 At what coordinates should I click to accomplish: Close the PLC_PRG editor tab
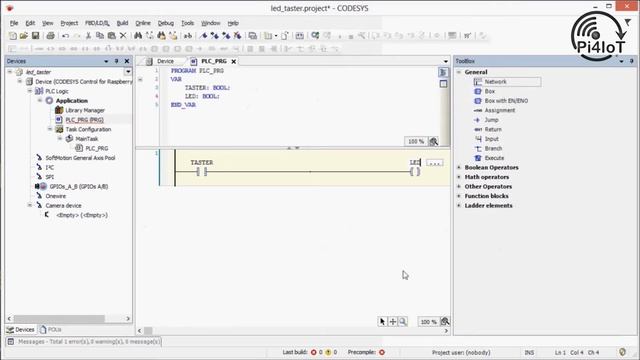coord(234,61)
